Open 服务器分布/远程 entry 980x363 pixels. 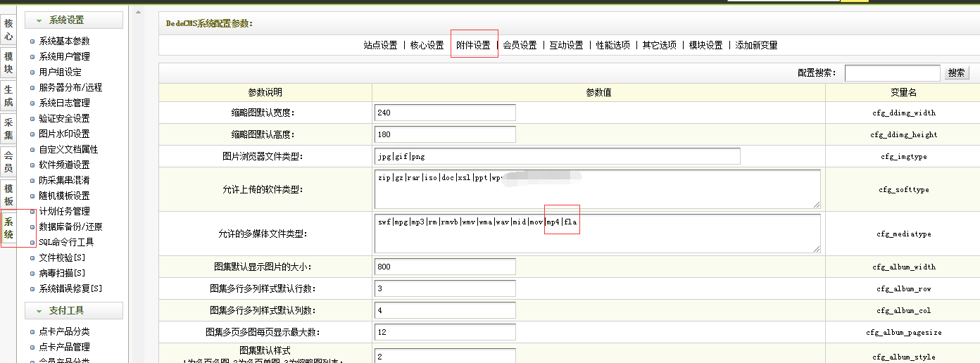click(70, 87)
